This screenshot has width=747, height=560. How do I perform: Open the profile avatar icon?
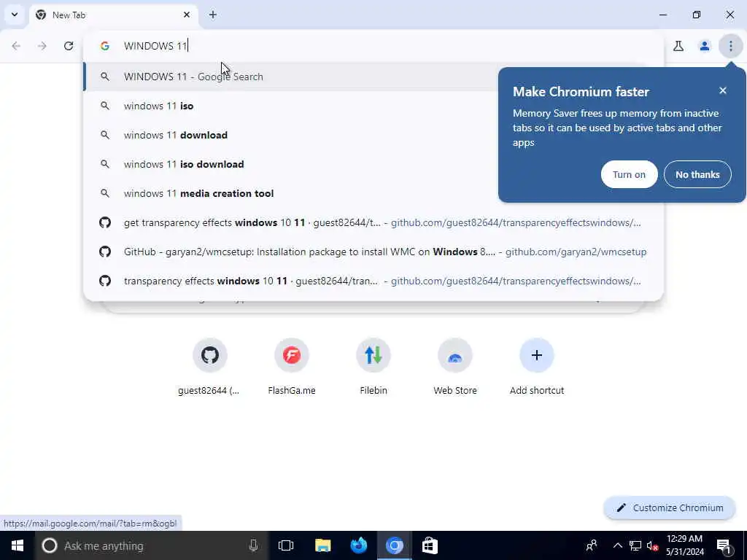pyautogui.click(x=704, y=46)
